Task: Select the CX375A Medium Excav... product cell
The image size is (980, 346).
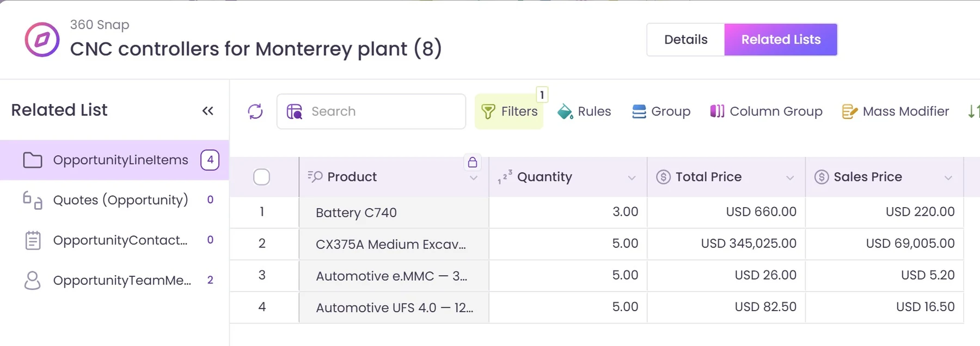Action: click(x=394, y=244)
